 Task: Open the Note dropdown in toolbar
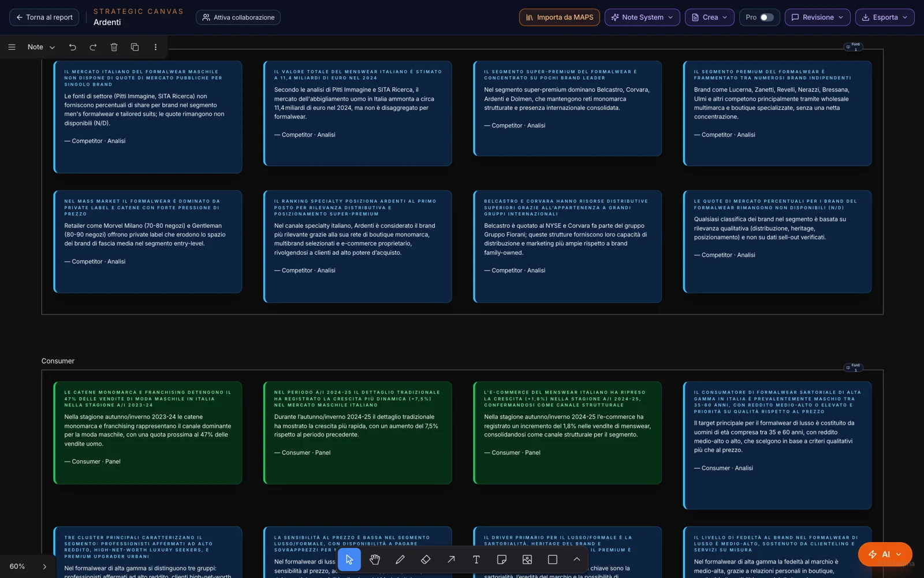click(41, 47)
